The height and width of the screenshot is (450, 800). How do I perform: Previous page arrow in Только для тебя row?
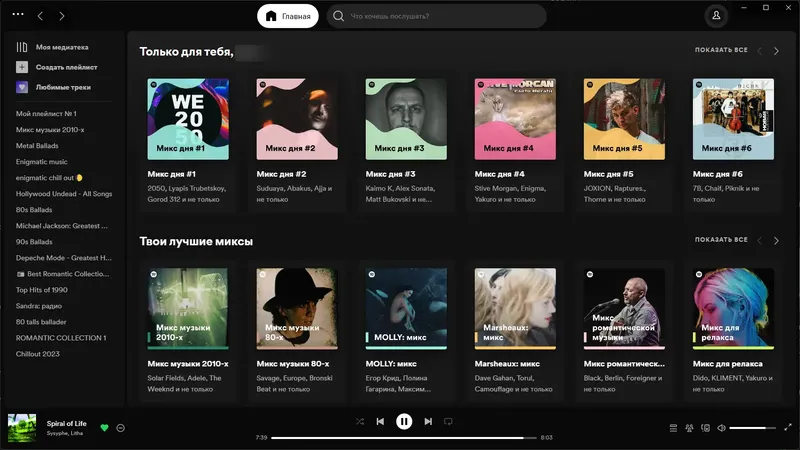click(760, 51)
